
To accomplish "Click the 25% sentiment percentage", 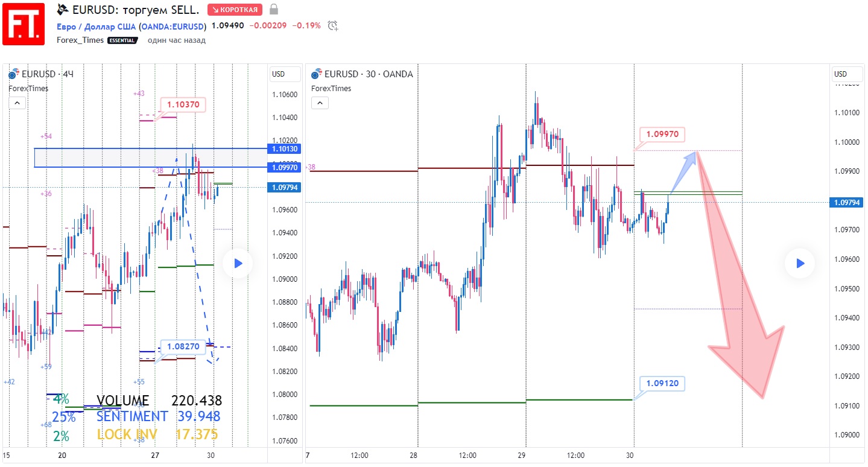I will click(63, 417).
